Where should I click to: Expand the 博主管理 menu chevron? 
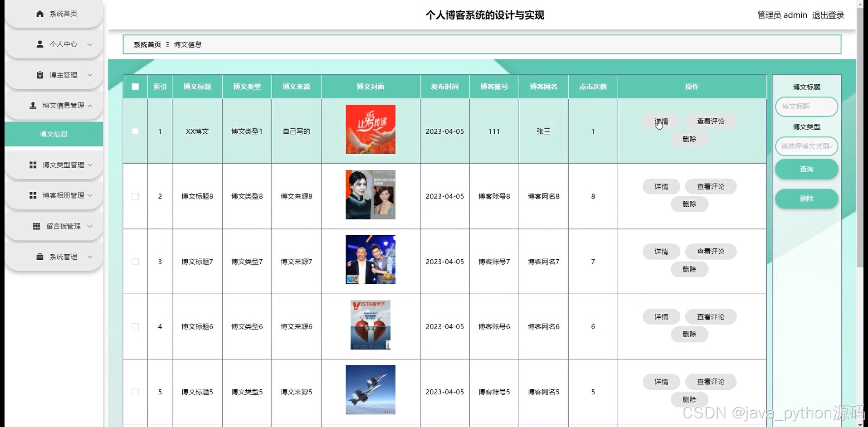click(90, 75)
